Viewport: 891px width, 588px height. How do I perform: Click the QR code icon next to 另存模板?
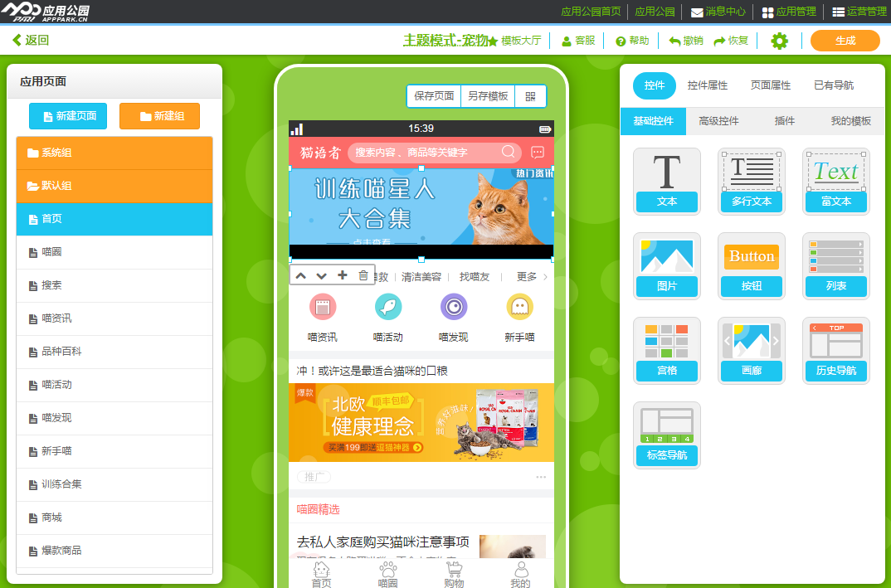click(531, 96)
